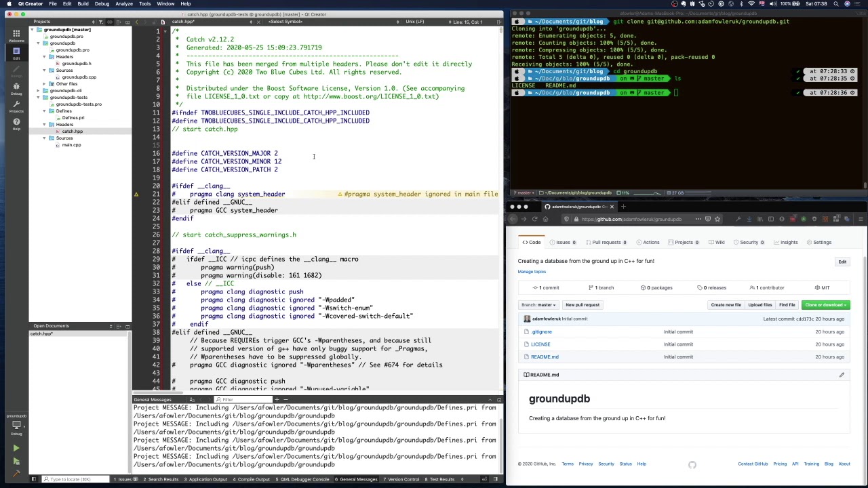Image resolution: width=868 pixels, height=488 pixels.
Task: Open Firefox hamburger menu
Action: (x=861, y=219)
